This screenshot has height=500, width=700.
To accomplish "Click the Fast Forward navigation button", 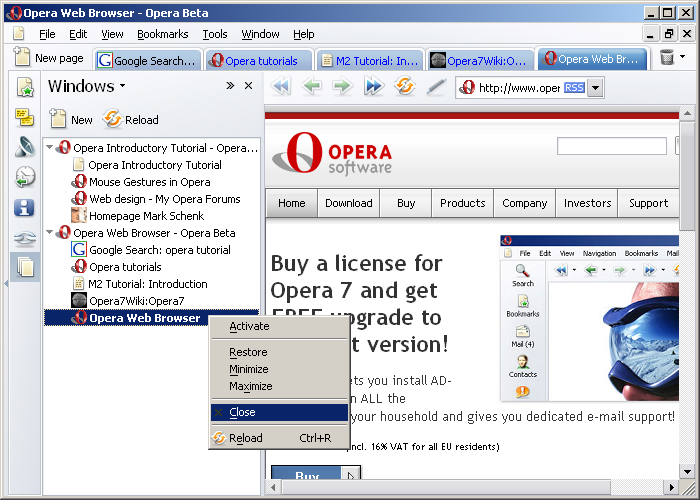I will coord(374,87).
